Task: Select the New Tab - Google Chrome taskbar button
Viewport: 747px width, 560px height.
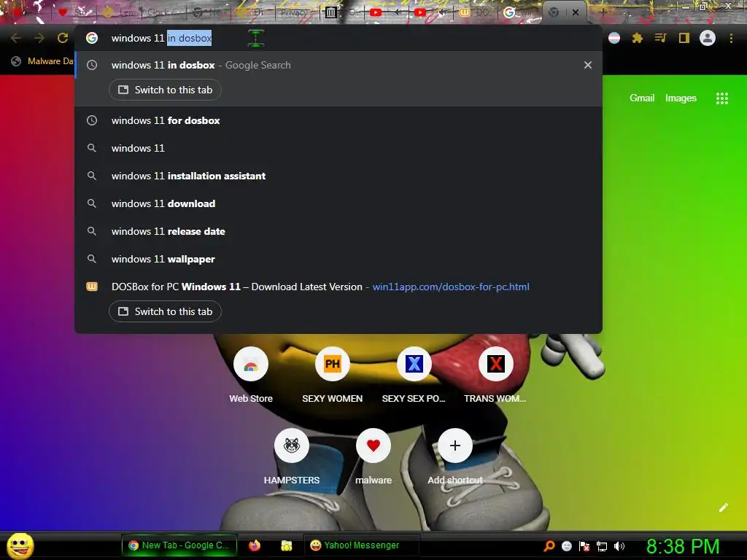Action: 179,545
